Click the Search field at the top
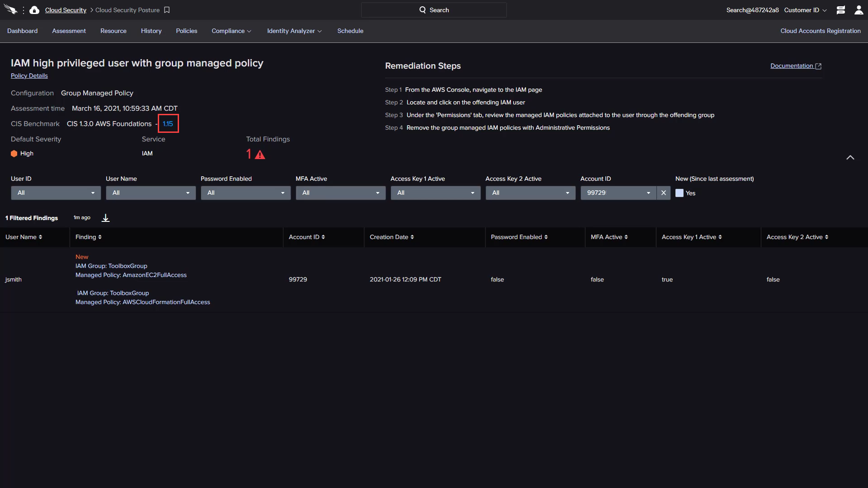This screenshot has height=488, width=868. click(x=434, y=10)
